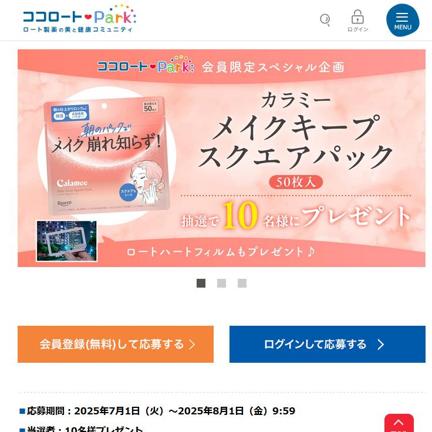Select the third carousel indicator dot

pos(242,283)
